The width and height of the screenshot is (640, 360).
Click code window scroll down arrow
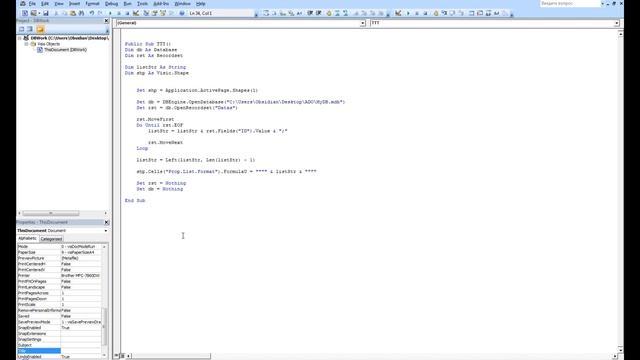click(x=620, y=350)
